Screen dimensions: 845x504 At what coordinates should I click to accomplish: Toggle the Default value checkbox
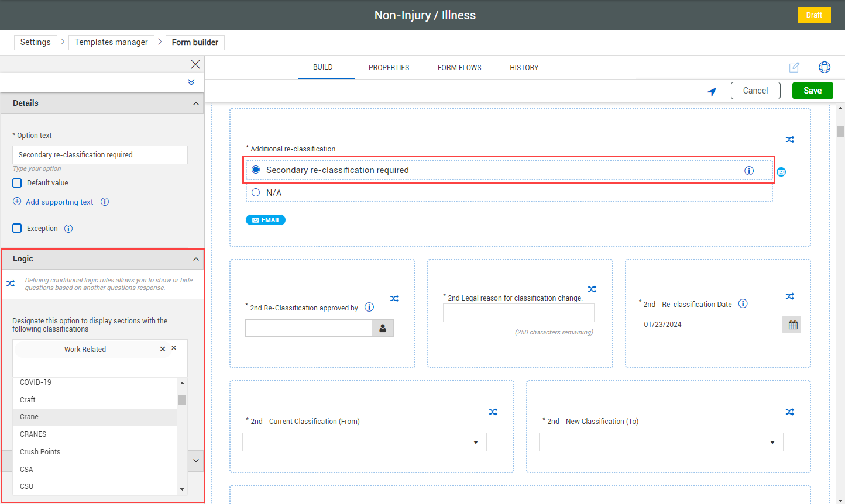(x=18, y=183)
